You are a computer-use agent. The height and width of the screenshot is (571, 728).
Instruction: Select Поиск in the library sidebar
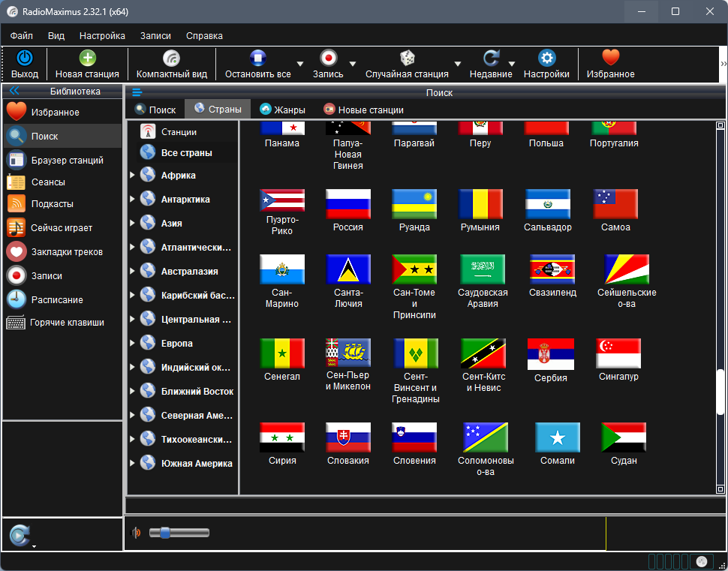coord(62,136)
